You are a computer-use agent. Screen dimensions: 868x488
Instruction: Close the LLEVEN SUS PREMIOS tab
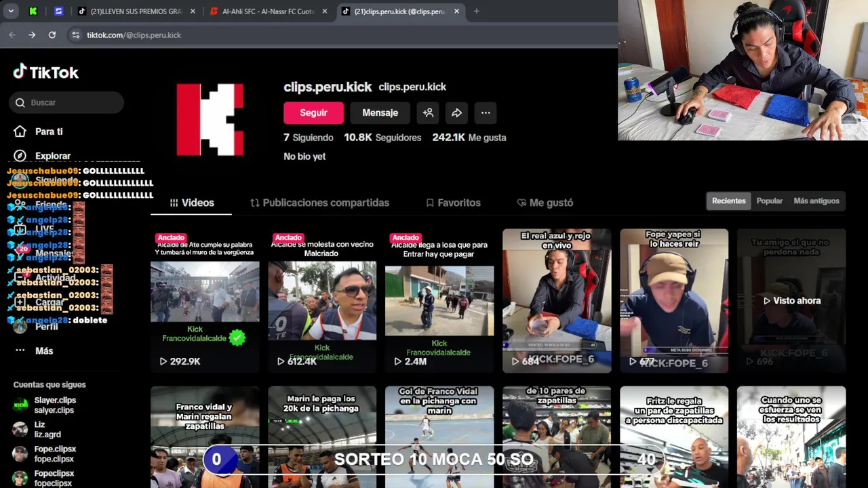pos(193,11)
